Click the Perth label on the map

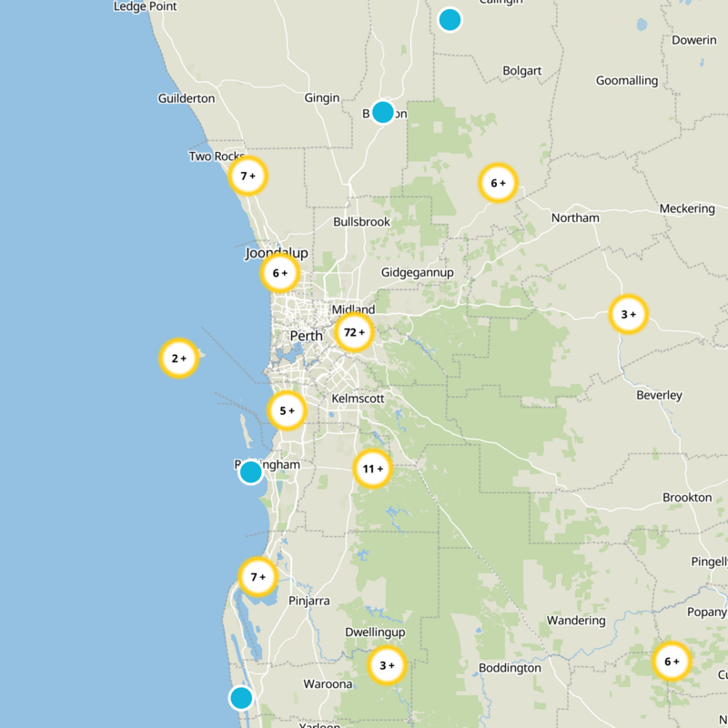coord(307,336)
